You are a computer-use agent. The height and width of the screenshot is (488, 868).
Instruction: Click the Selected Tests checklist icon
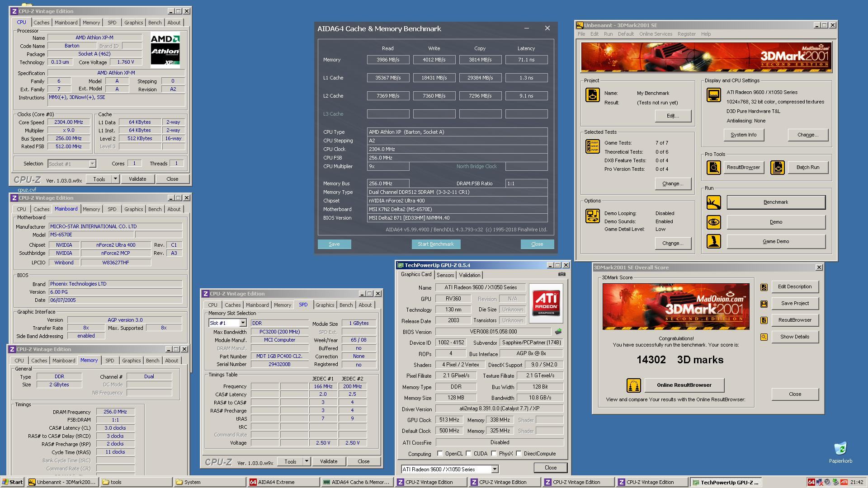(x=592, y=146)
